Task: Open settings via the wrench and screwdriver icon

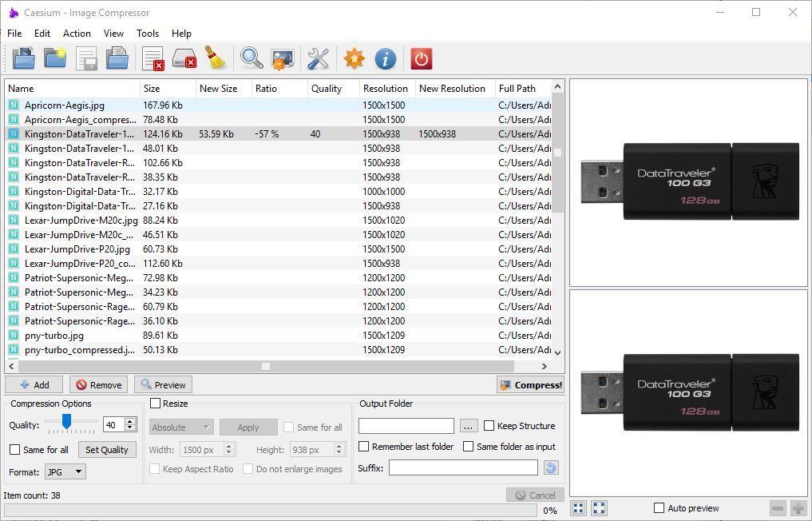Action: (x=318, y=58)
